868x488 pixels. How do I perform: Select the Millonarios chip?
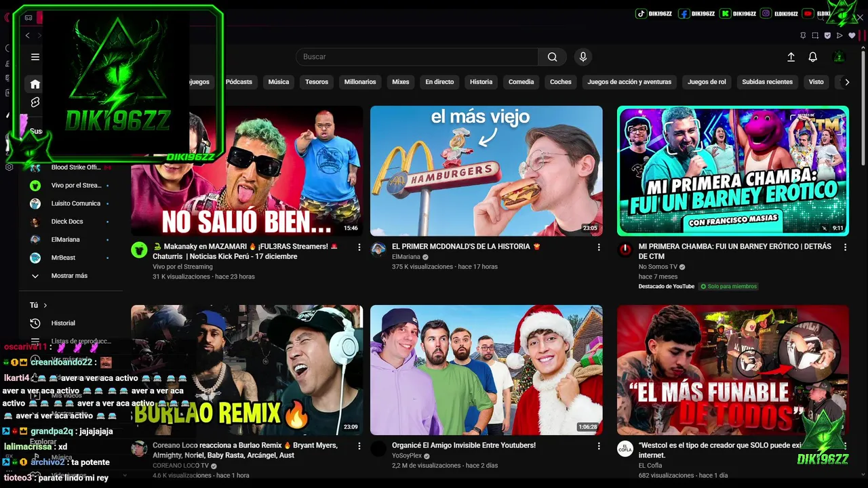click(360, 82)
